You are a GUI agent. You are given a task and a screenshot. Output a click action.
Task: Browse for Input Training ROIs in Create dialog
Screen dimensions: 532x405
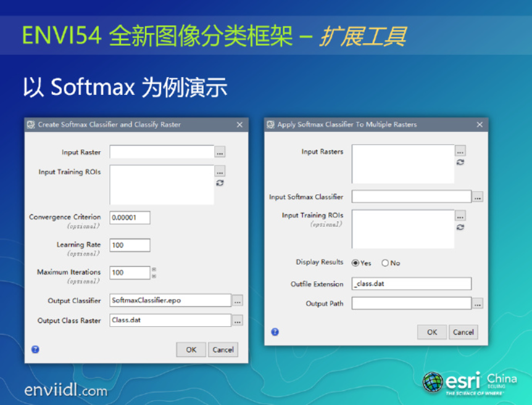[220, 171]
